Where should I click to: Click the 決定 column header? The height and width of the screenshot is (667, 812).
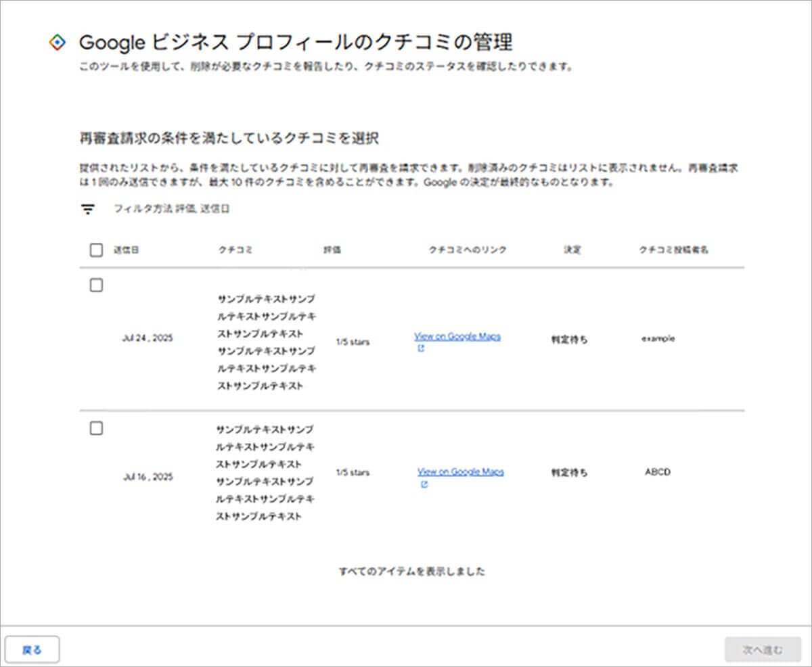[x=572, y=250]
